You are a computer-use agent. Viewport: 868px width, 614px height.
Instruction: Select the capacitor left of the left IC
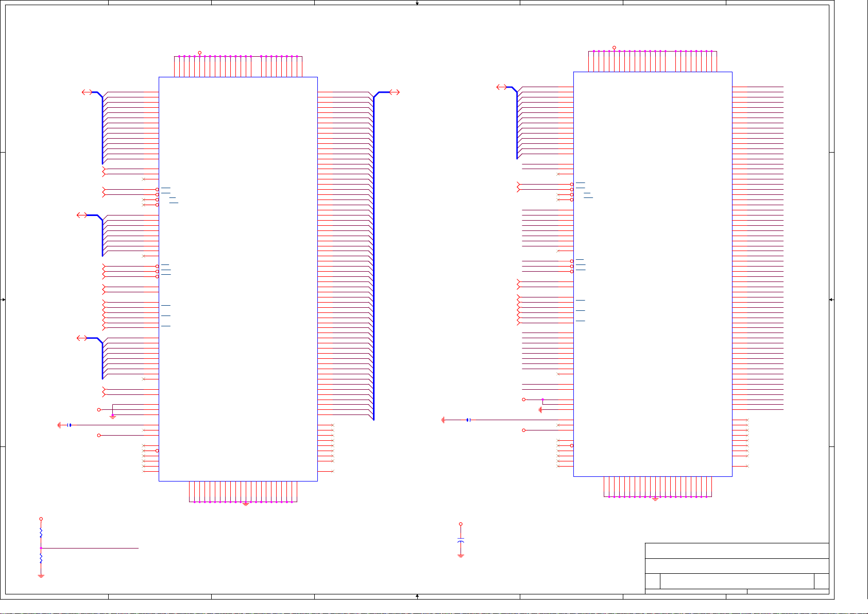coord(70,425)
